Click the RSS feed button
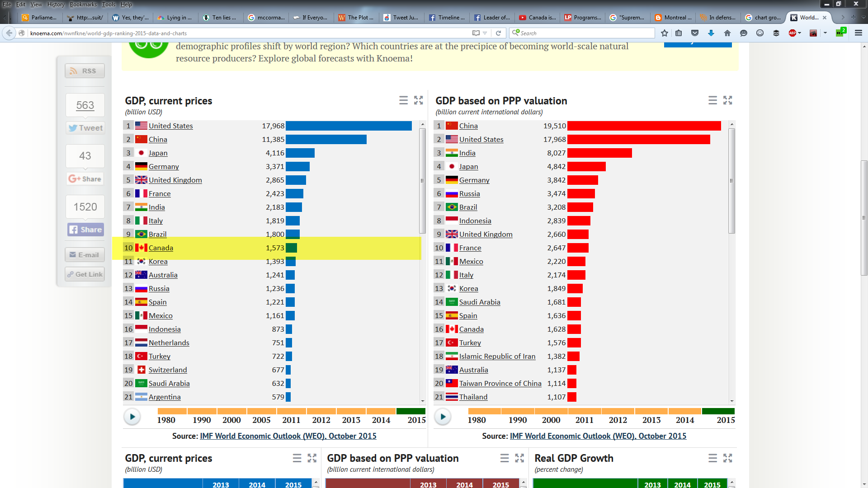Screen dimensions: 868x488 tap(85, 71)
